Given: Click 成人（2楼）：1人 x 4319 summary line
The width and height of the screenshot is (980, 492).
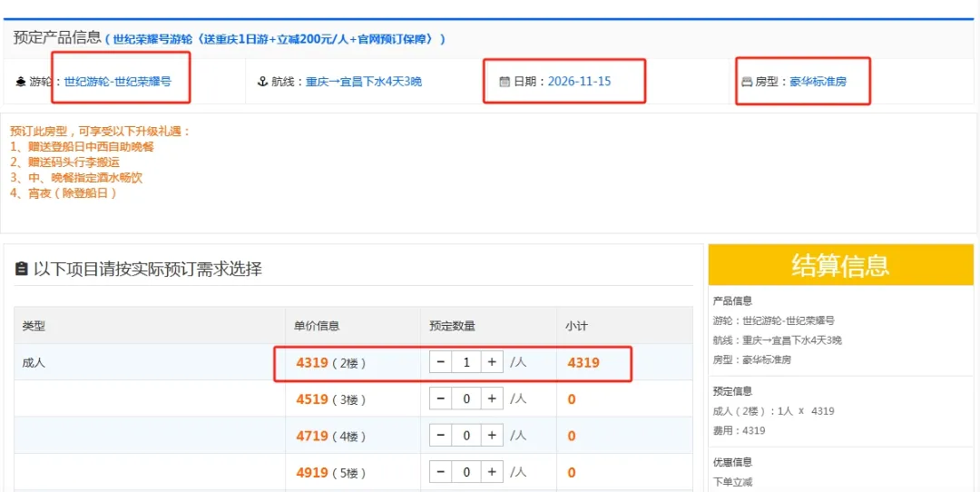Looking at the screenshot, I should (x=774, y=410).
